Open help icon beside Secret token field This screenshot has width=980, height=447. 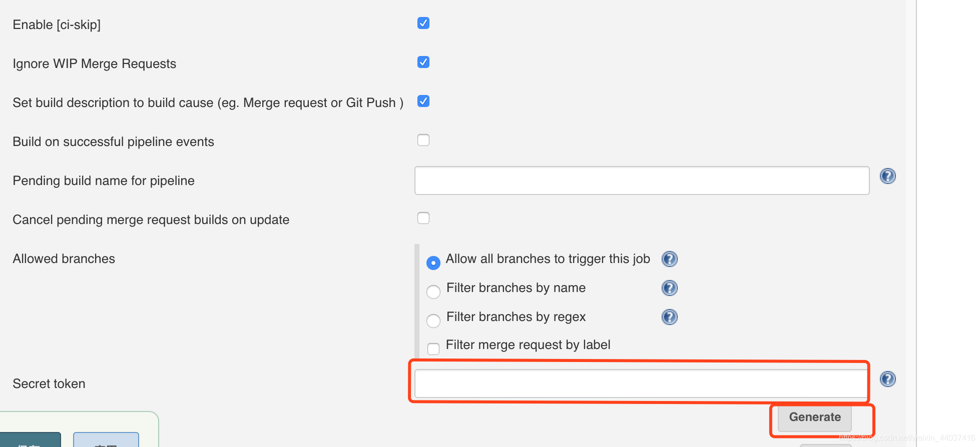click(887, 379)
